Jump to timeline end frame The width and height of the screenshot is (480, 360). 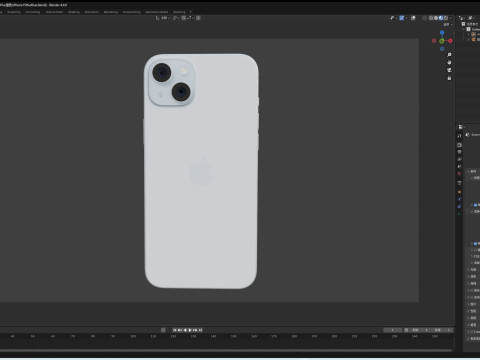click(200, 330)
